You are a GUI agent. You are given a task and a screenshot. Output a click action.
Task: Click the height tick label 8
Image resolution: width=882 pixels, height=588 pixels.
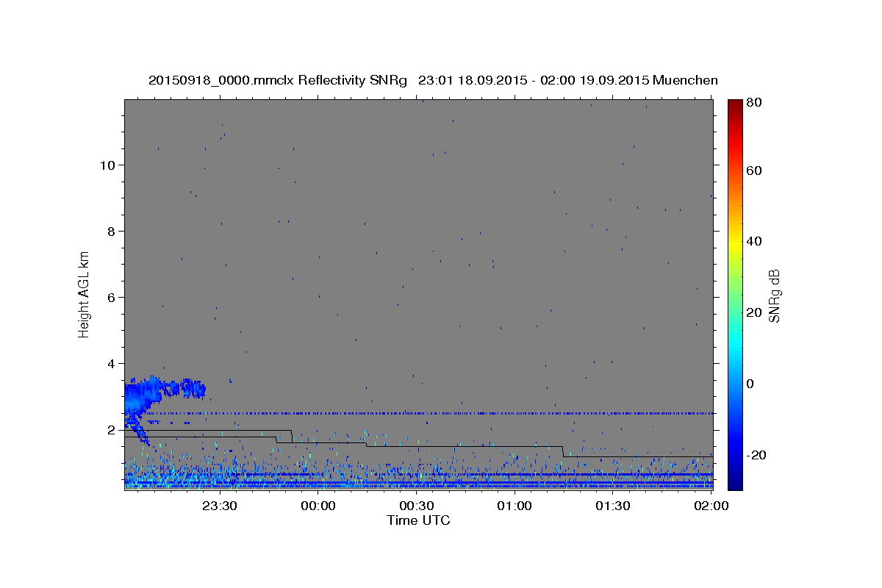point(111,231)
